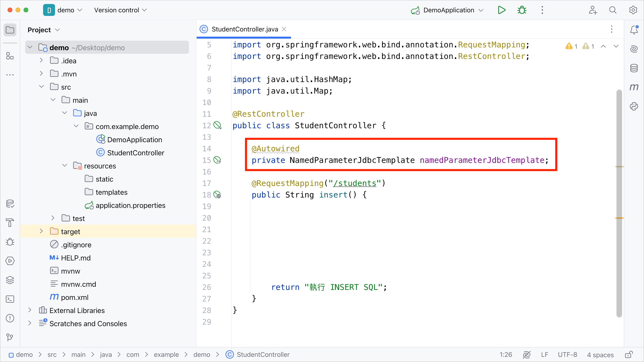Screen dimensions: 644x362
Task: Close the StudentController.java tab
Action: tap(284, 29)
